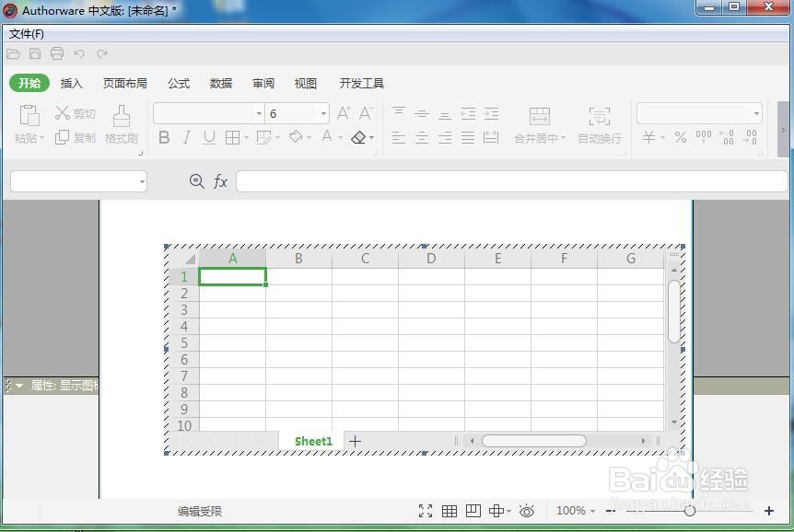Click the copy (复制) icon
Screen dimensions: 794x532
[x=62, y=137]
